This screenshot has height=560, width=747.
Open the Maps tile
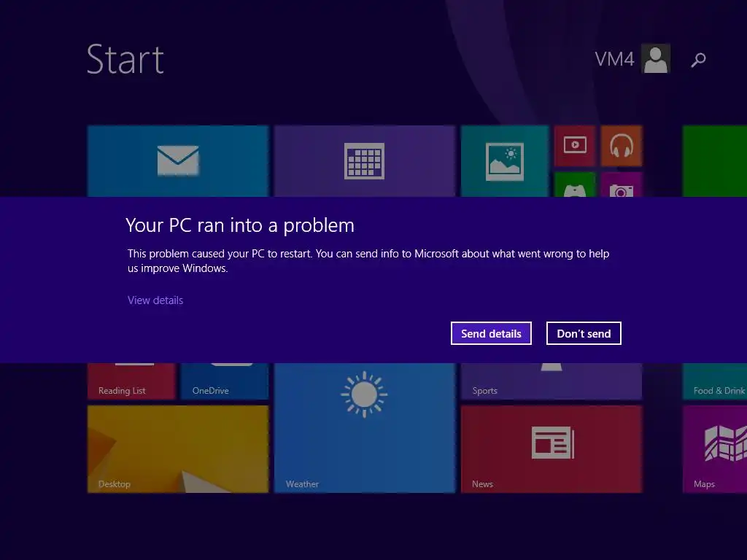coord(715,449)
